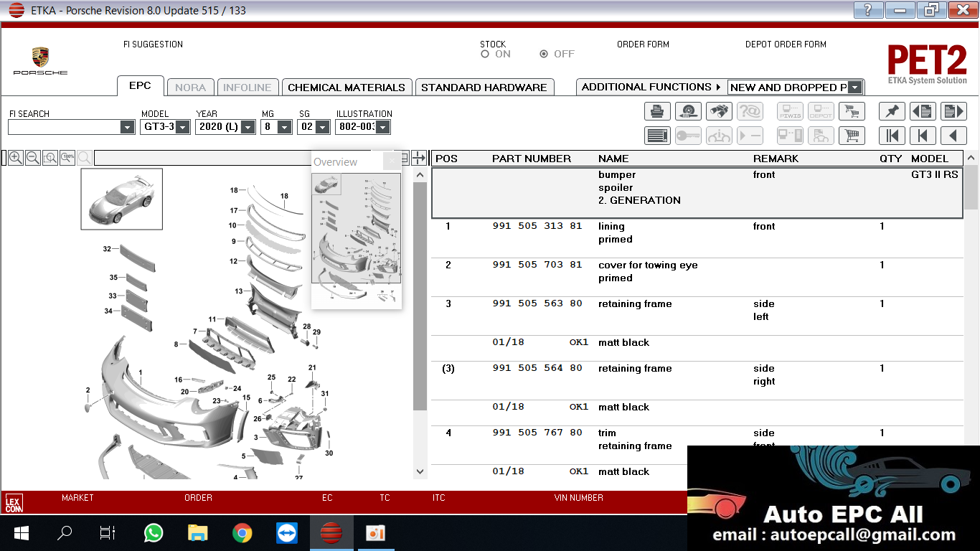The image size is (980, 551).
Task: Open the single shopping cart icon
Action: (852, 136)
